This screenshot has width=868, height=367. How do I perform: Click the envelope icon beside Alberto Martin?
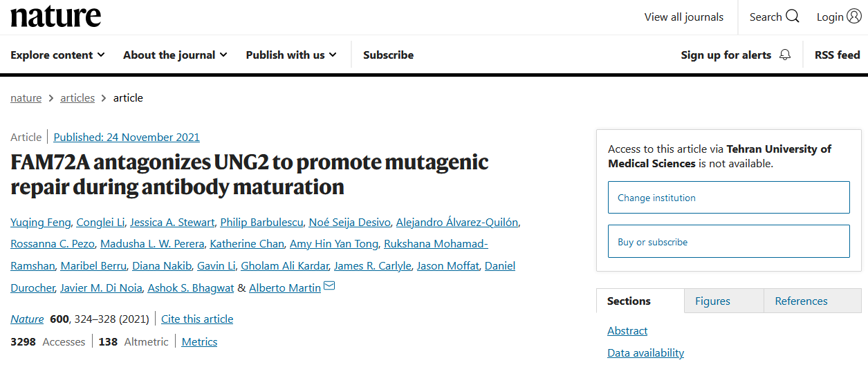click(329, 286)
